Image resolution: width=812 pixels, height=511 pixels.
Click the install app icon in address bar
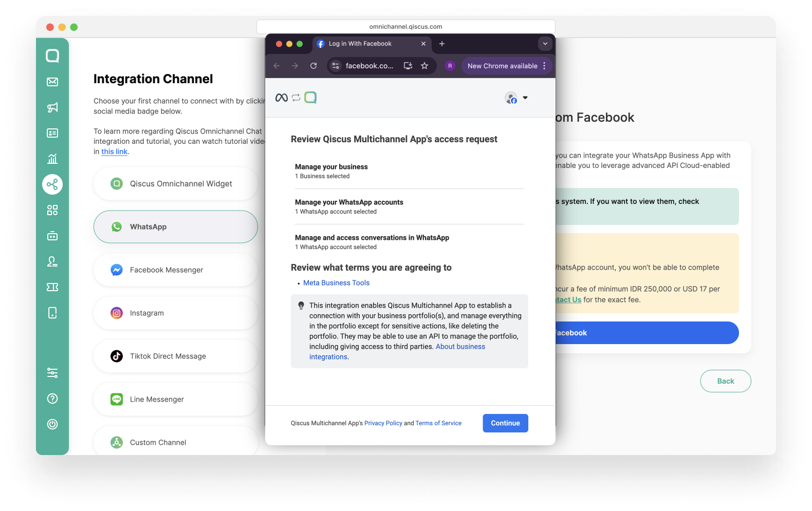pyautogui.click(x=408, y=66)
